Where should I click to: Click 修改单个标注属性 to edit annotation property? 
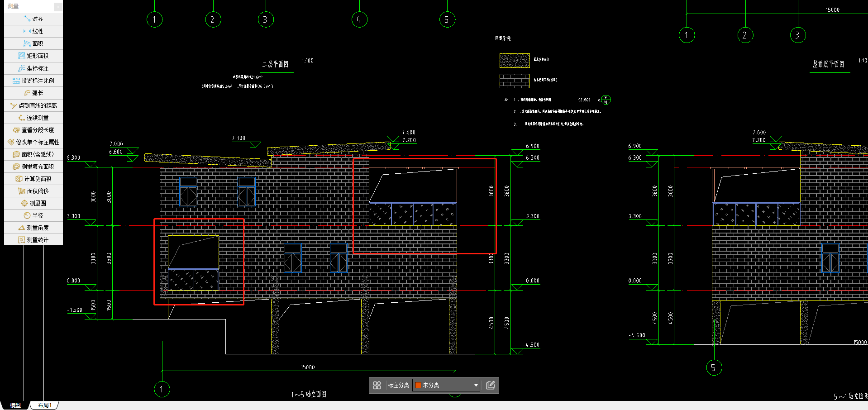(x=33, y=142)
